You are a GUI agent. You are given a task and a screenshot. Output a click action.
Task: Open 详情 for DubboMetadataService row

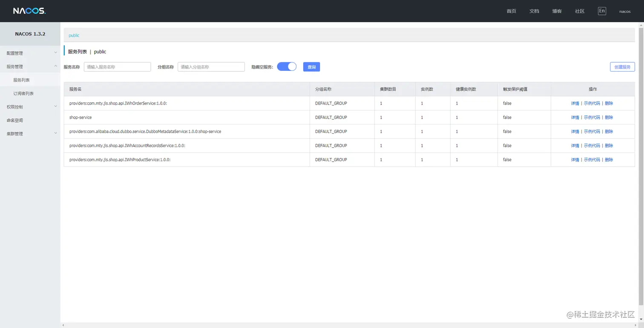(x=575, y=131)
